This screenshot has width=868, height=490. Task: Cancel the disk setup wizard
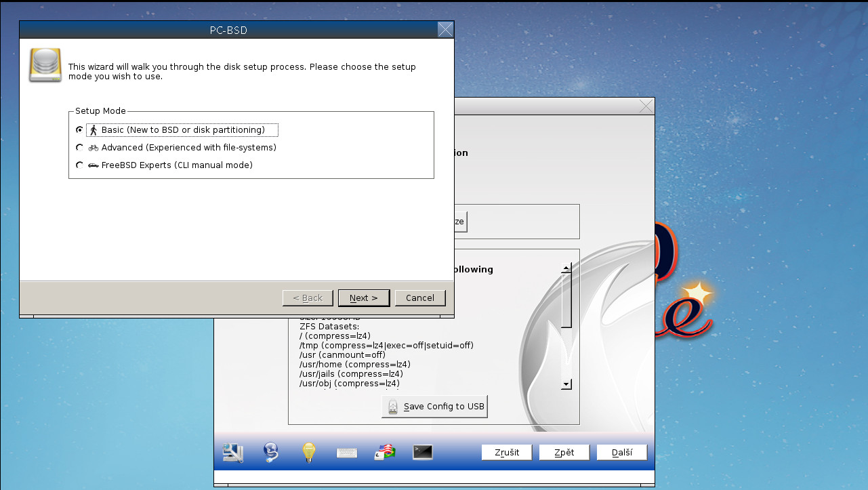pos(420,298)
